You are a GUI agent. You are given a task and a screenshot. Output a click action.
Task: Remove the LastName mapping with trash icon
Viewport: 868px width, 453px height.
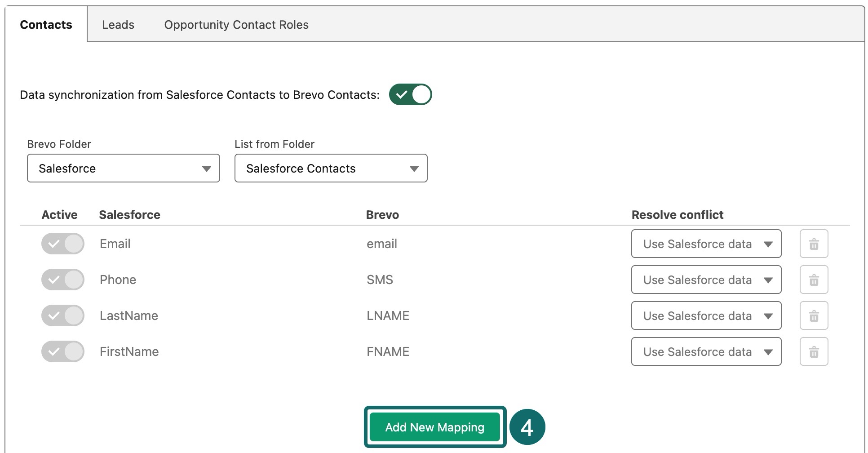(814, 315)
